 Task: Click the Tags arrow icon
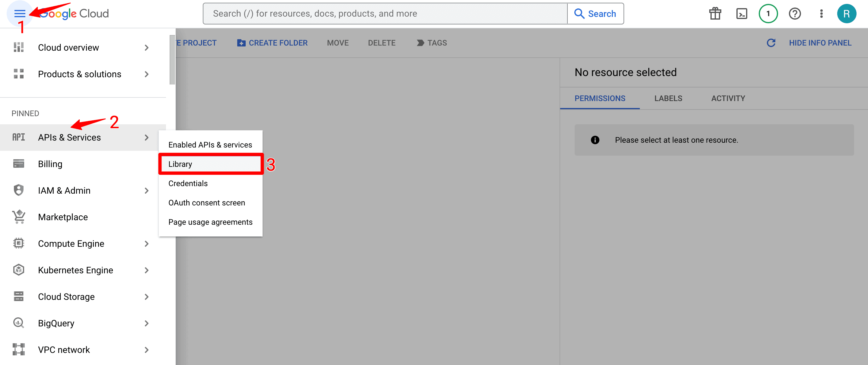pyautogui.click(x=420, y=43)
